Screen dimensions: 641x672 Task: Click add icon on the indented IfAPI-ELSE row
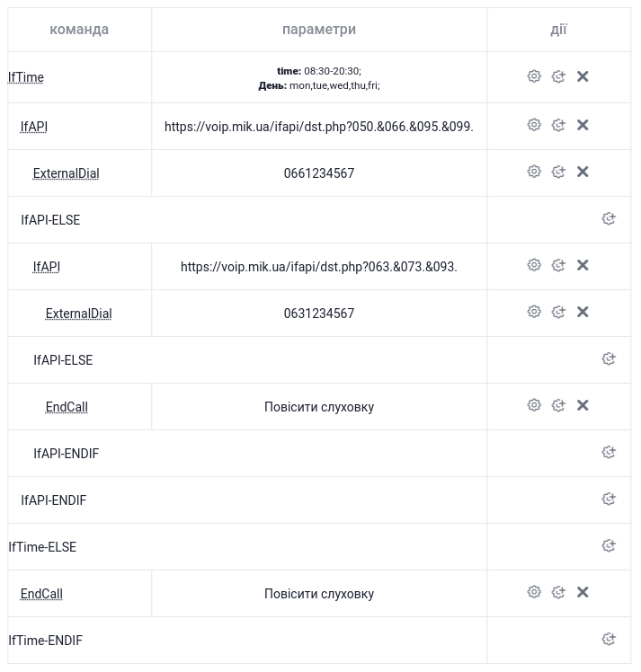tap(609, 358)
